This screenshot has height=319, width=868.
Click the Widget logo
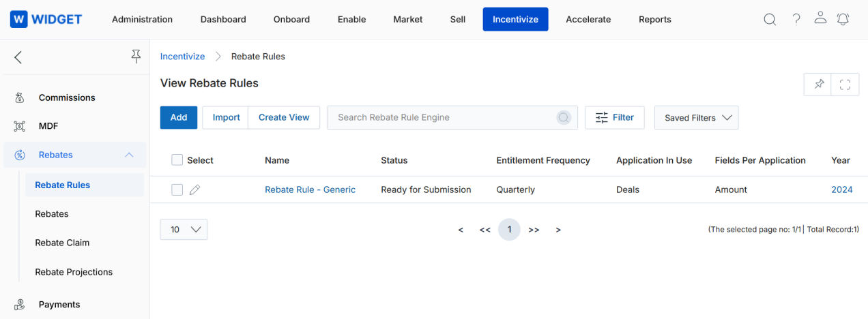pyautogui.click(x=46, y=19)
